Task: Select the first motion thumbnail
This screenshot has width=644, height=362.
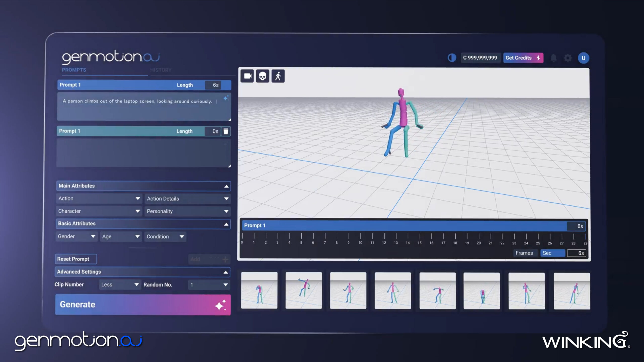Action: click(x=259, y=290)
